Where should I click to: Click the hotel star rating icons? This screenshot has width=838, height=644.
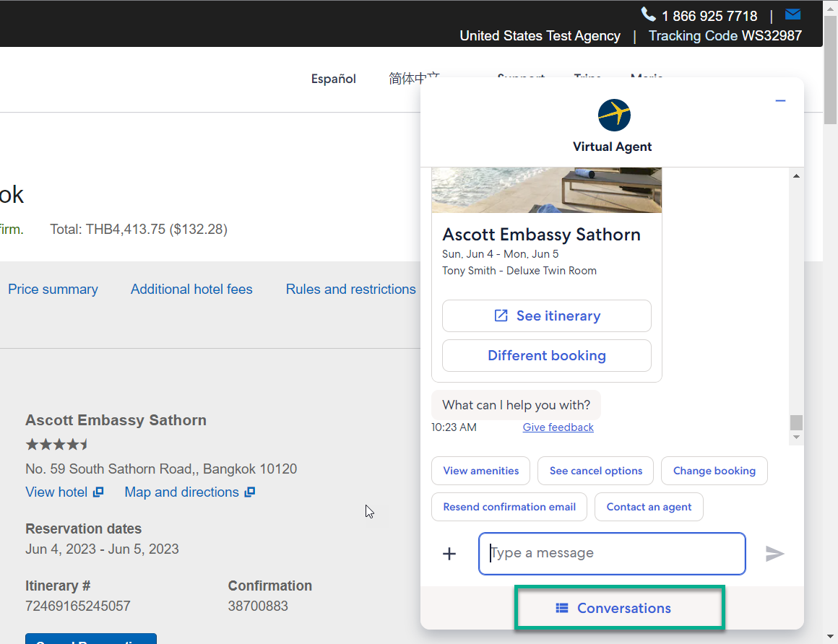56,444
